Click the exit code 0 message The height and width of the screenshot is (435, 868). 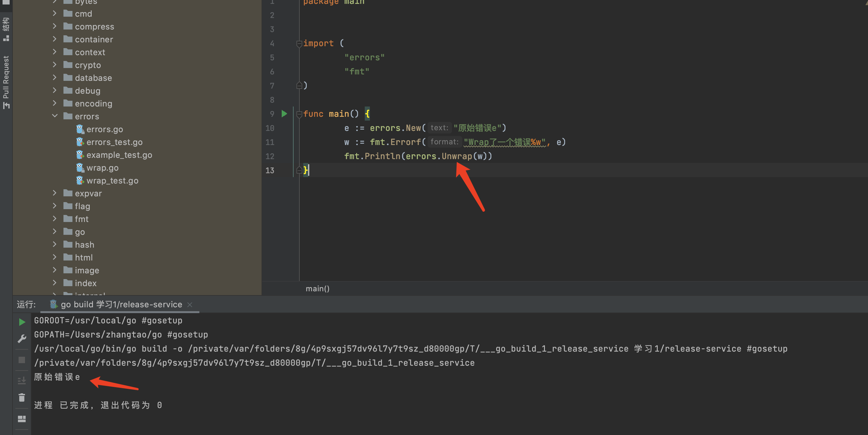[98, 405]
